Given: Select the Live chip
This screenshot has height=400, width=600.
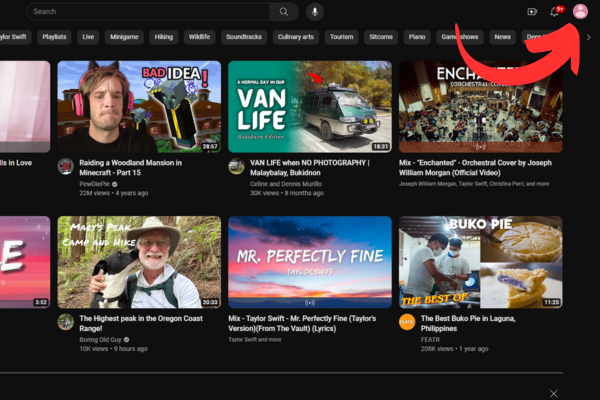Looking at the screenshot, I should 88,37.
